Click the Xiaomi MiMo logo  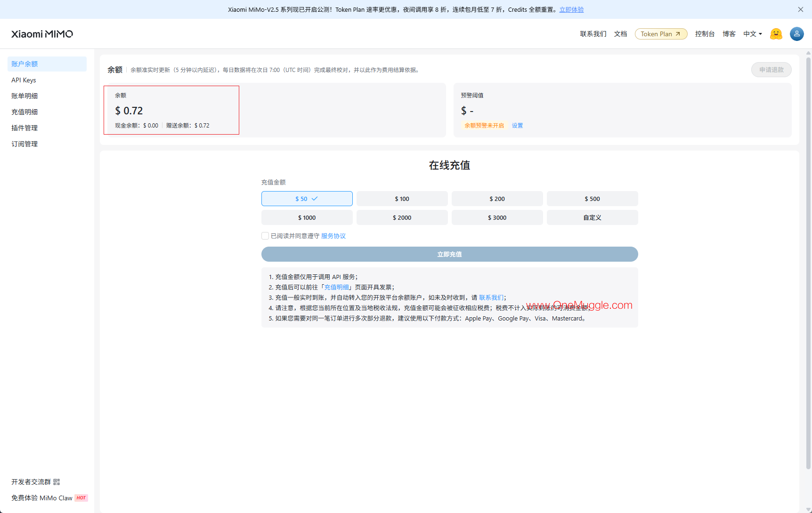point(42,34)
